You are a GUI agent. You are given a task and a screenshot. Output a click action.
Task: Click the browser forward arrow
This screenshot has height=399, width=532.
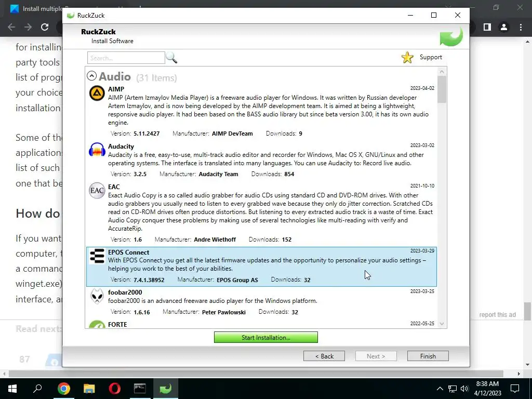click(28, 27)
